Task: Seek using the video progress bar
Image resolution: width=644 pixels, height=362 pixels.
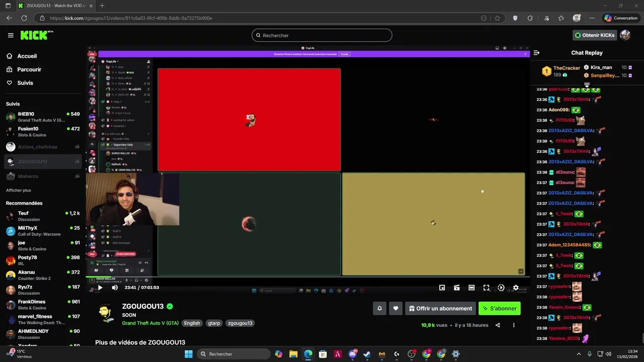Action: pos(307,277)
